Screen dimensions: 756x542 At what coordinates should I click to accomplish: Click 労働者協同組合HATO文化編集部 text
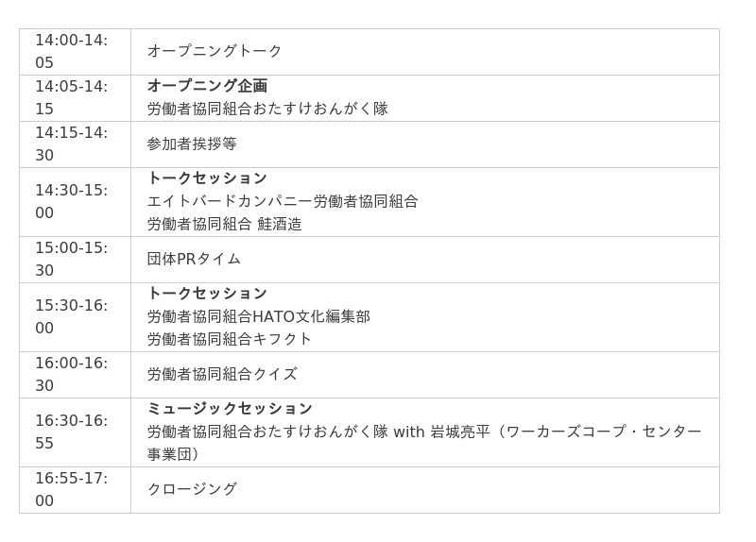[259, 316]
